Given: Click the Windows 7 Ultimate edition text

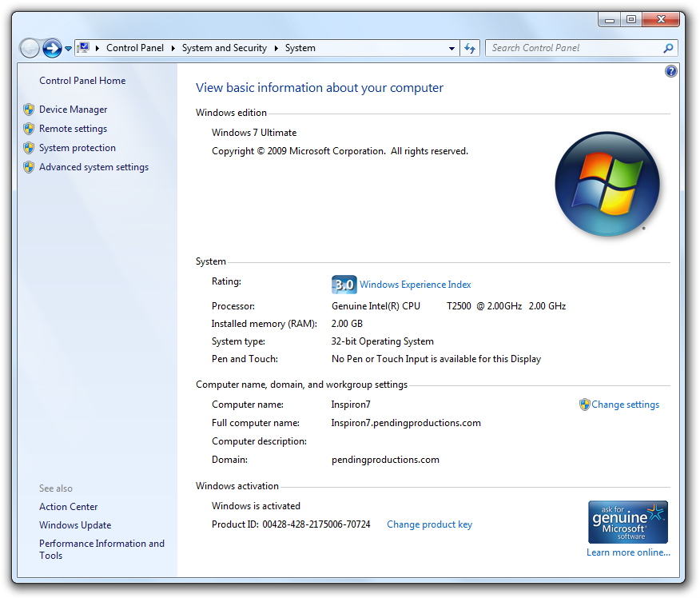Looking at the screenshot, I should point(254,133).
